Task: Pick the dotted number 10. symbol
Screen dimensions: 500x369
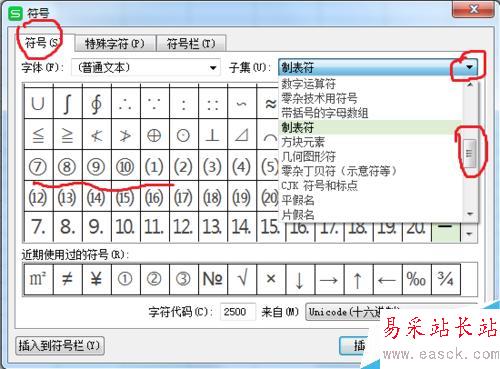Action: [126, 227]
